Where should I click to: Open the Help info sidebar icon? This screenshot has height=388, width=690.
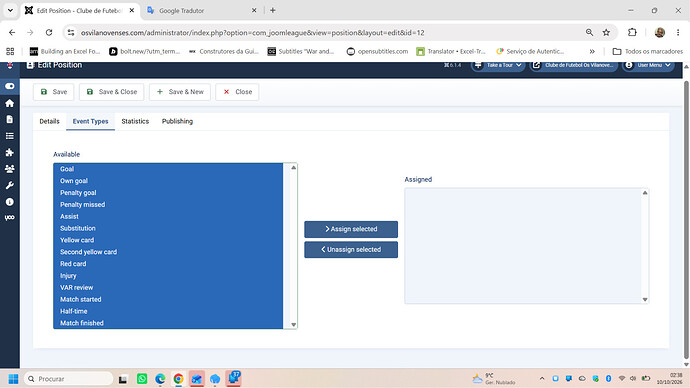[10, 202]
